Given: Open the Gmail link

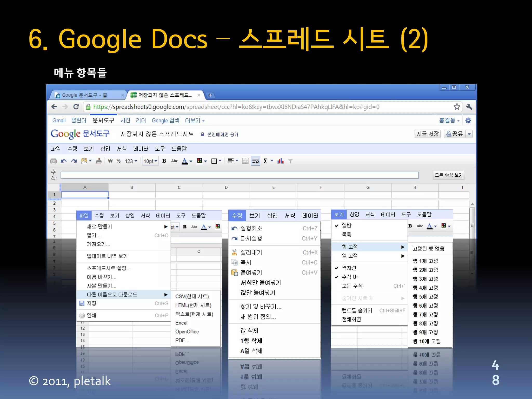Looking at the screenshot, I should (x=59, y=121).
